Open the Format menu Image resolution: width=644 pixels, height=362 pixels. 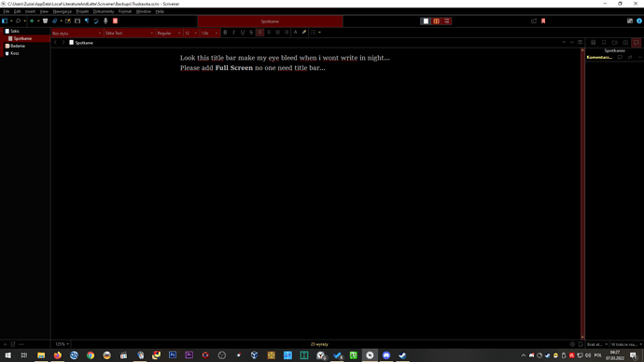pyautogui.click(x=125, y=11)
